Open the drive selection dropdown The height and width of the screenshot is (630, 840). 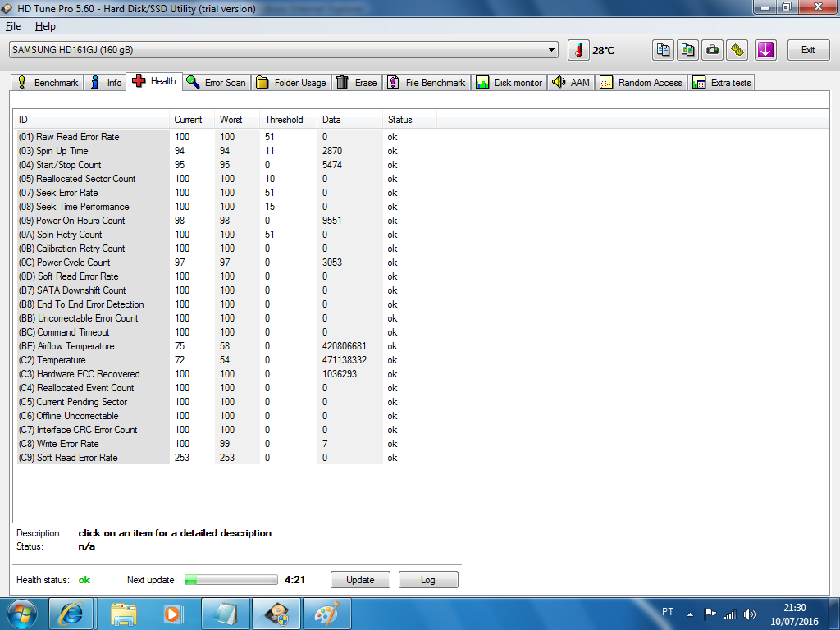[283, 50]
